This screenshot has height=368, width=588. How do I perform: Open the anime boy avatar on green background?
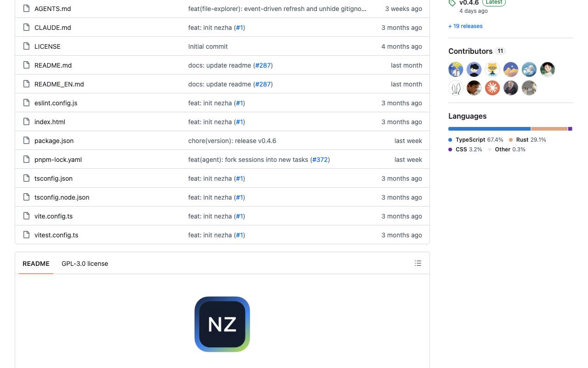click(x=548, y=69)
